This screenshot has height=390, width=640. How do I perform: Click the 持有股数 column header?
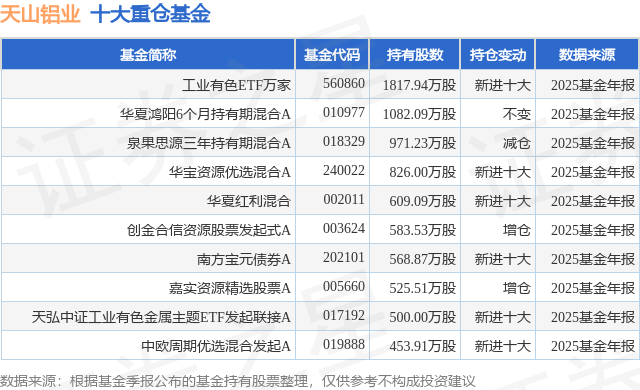415,55
